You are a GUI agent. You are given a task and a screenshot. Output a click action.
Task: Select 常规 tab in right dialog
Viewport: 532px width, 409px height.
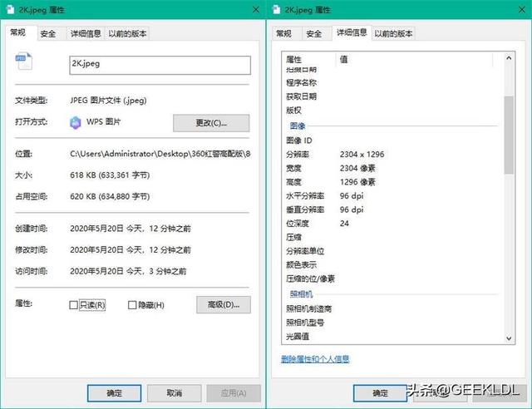[x=283, y=33]
